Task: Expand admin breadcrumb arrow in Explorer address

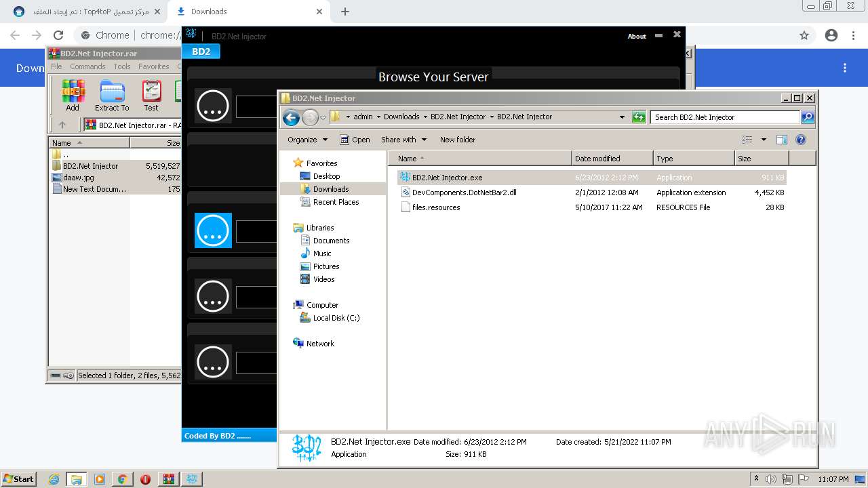Action: (x=378, y=117)
